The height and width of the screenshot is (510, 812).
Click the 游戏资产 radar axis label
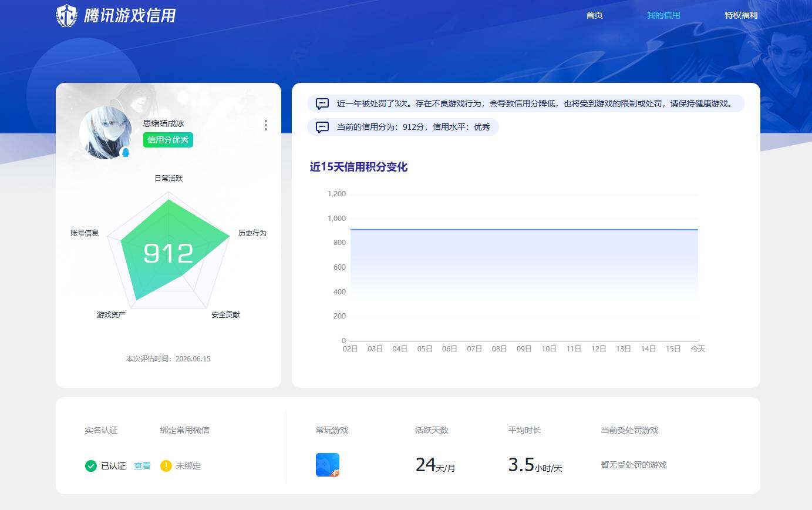click(111, 315)
